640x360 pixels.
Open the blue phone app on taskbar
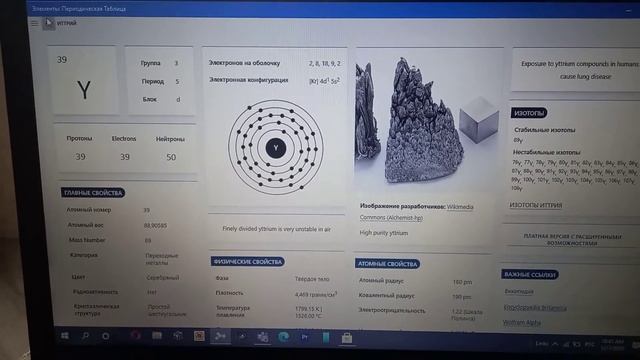point(326,338)
